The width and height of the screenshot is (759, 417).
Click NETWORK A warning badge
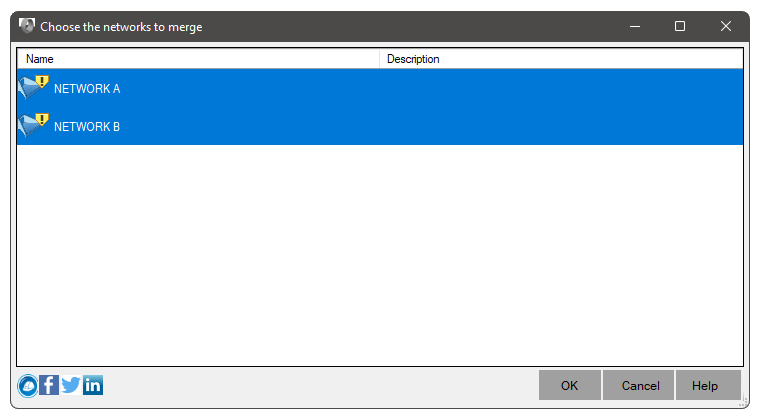pyautogui.click(x=42, y=81)
